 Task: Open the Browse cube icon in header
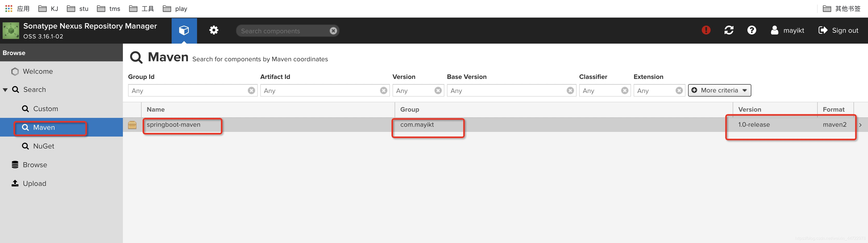click(x=184, y=30)
